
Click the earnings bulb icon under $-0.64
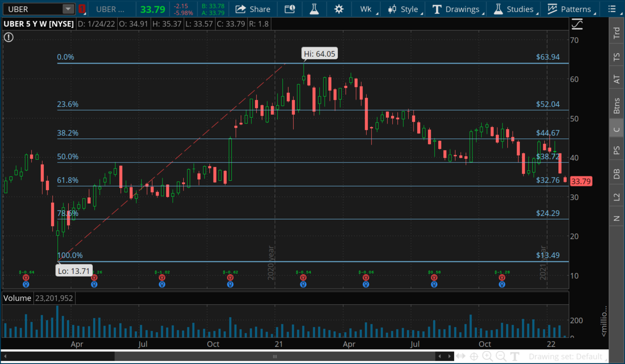click(26, 284)
